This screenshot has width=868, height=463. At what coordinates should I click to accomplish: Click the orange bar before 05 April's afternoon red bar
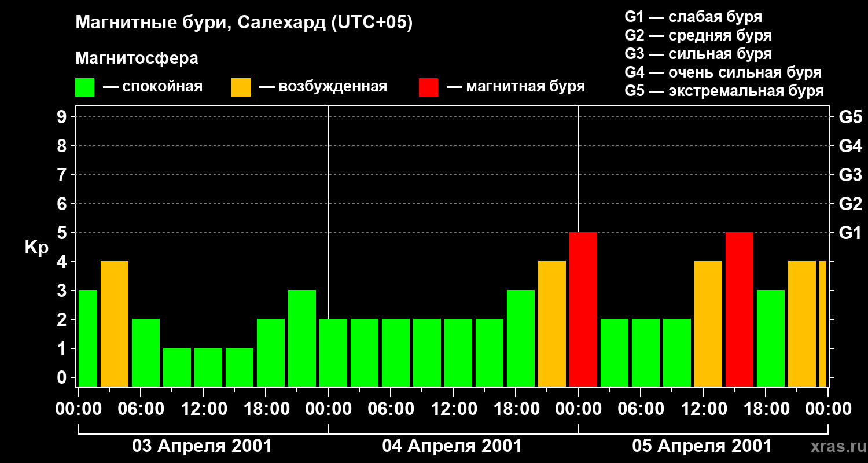(708, 324)
